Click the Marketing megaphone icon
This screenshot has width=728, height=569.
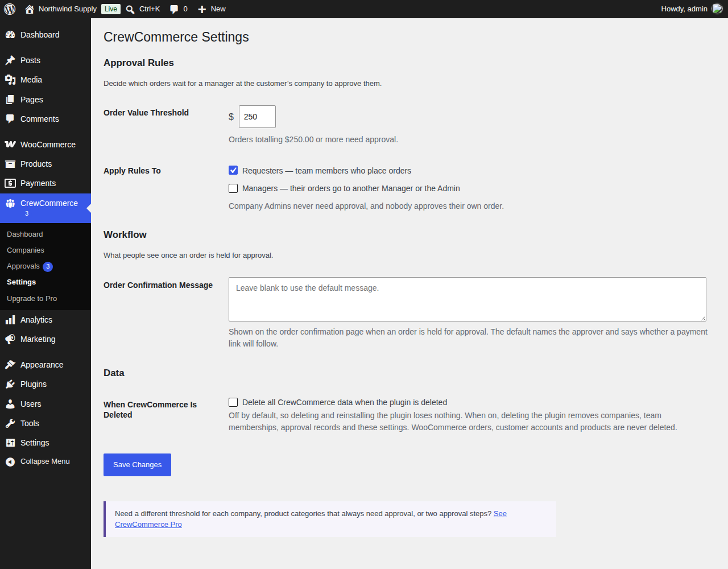click(x=10, y=339)
